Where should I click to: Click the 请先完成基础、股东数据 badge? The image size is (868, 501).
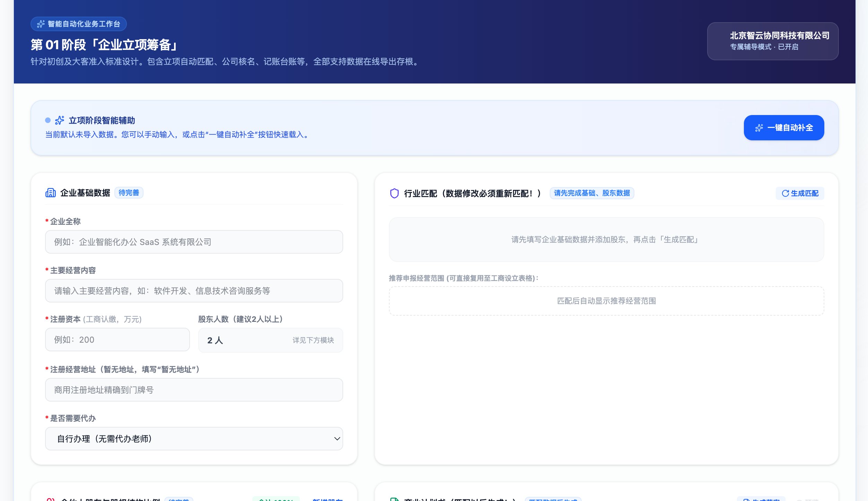click(592, 193)
